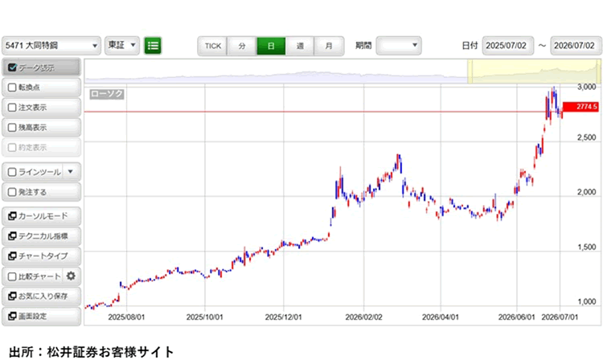603x364 pixels.
Task: Enable the 発注する checkbox
Action: (12, 192)
